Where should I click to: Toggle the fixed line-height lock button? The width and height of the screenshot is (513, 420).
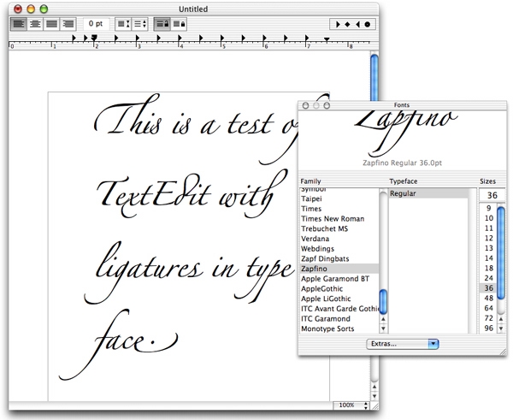(x=162, y=24)
